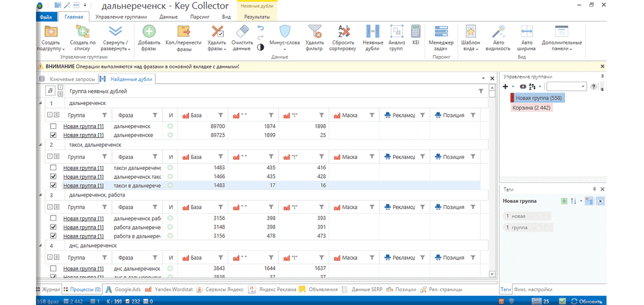Click the Implicit duplicates ribbon icon

[372, 31]
